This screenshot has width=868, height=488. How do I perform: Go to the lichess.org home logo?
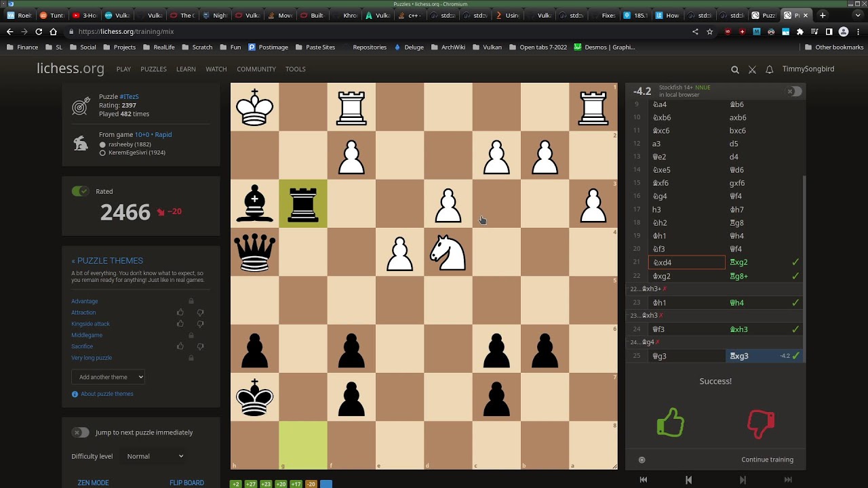tap(71, 68)
